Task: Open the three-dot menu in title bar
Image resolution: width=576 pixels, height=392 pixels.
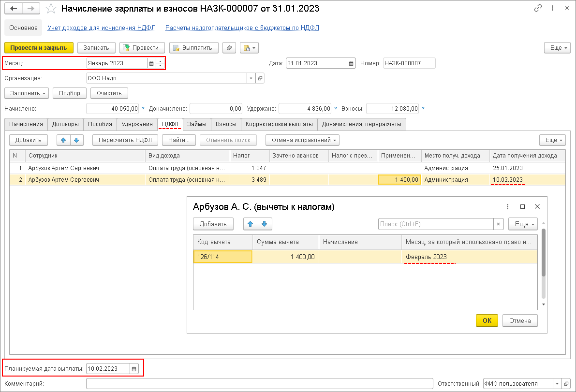Action: coord(552,8)
